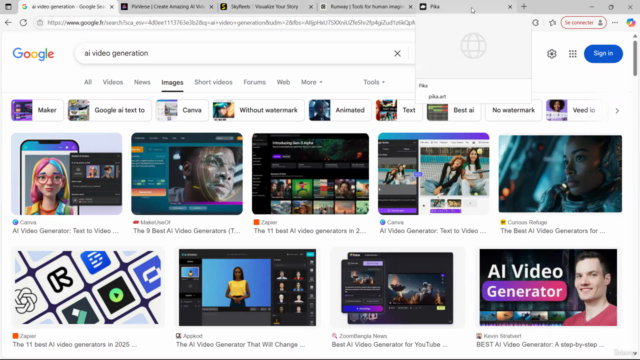
Task: Filter images by Canva chip
Action: (x=182, y=110)
